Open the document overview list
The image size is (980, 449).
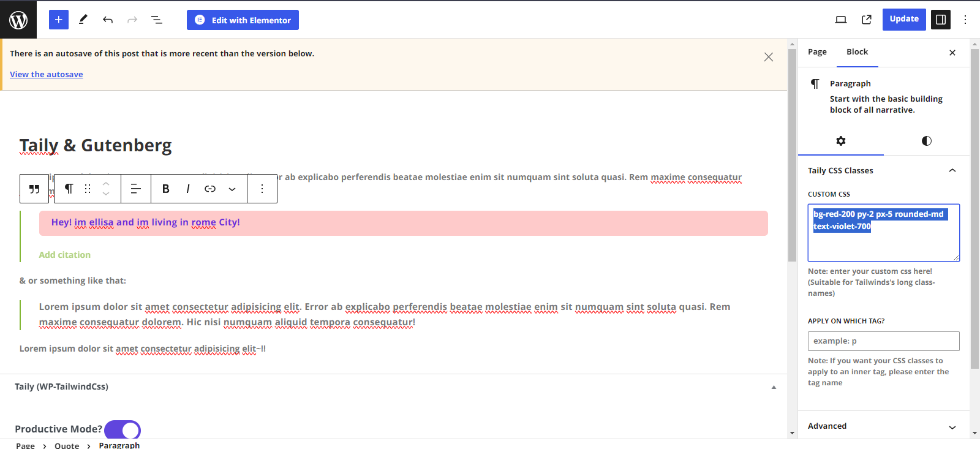point(157,20)
